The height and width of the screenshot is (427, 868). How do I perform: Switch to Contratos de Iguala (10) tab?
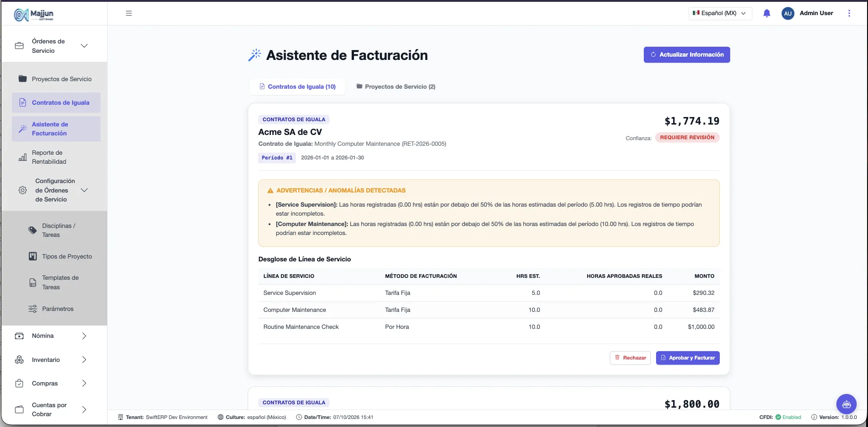[297, 87]
